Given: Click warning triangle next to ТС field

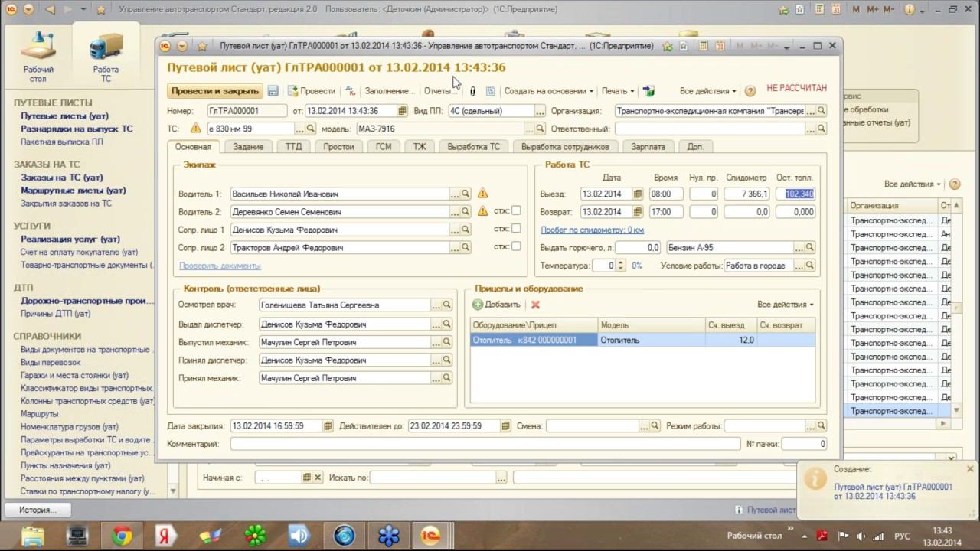Looking at the screenshot, I should 195,129.
